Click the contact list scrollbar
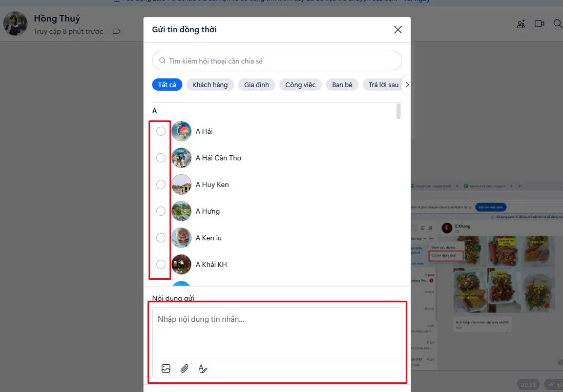The width and height of the screenshot is (563, 392). click(x=399, y=111)
